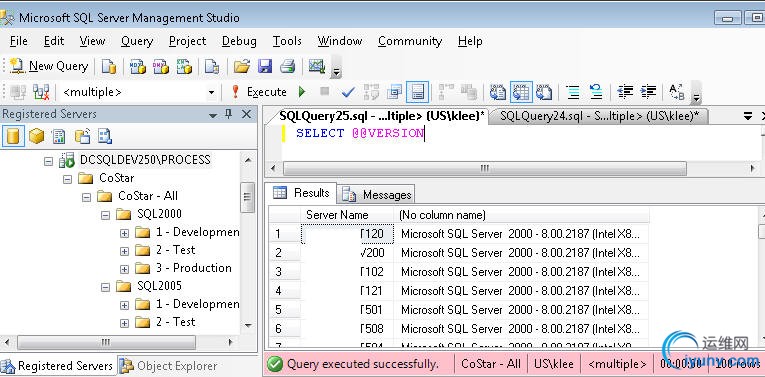Open a SQL Server Compact Query
The height and width of the screenshot is (377, 765).
[x=212, y=66]
